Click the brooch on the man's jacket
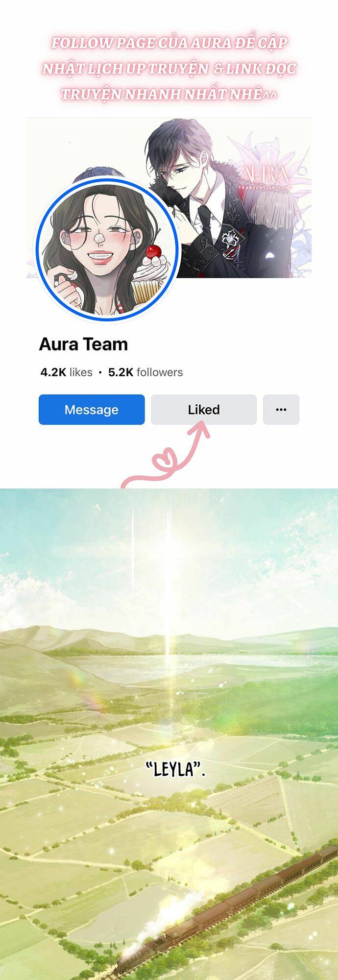The width and height of the screenshot is (338, 980). point(228,240)
